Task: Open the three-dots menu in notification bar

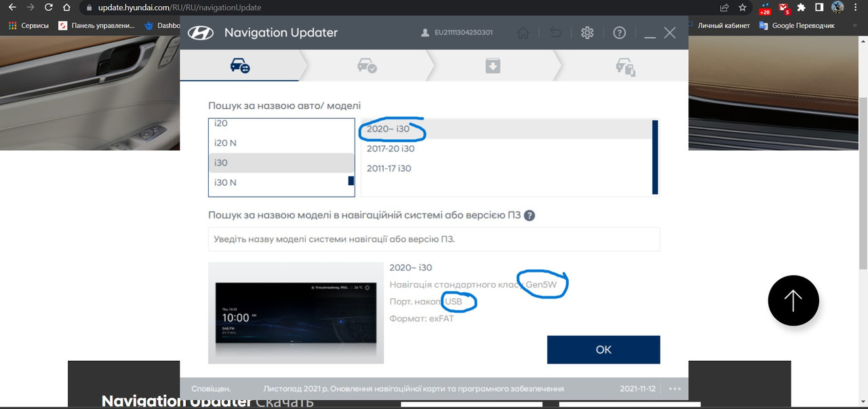Action: [x=674, y=389]
